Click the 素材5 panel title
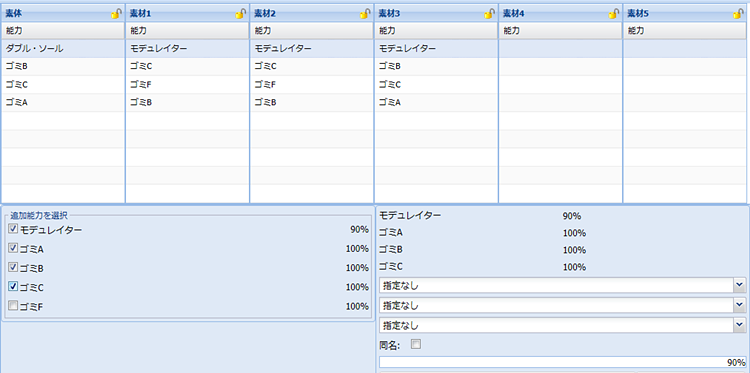 (638, 14)
